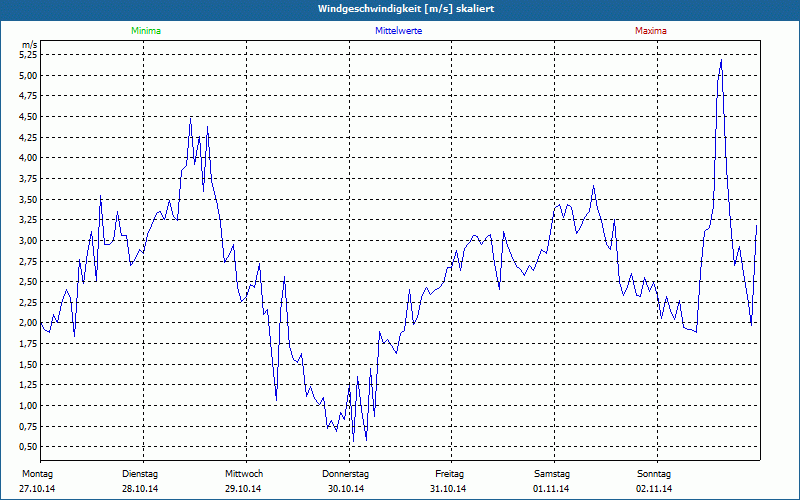Viewport: 800px width, 500px height.
Task: Click the 2,00 y-axis value
Action: tap(29, 323)
